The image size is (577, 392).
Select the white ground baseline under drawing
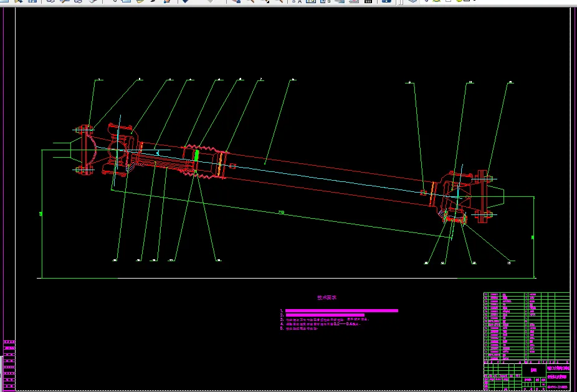tap(287, 279)
